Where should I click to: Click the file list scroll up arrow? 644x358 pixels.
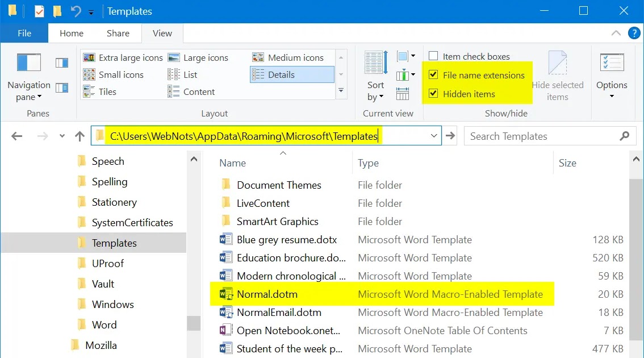(x=636, y=159)
